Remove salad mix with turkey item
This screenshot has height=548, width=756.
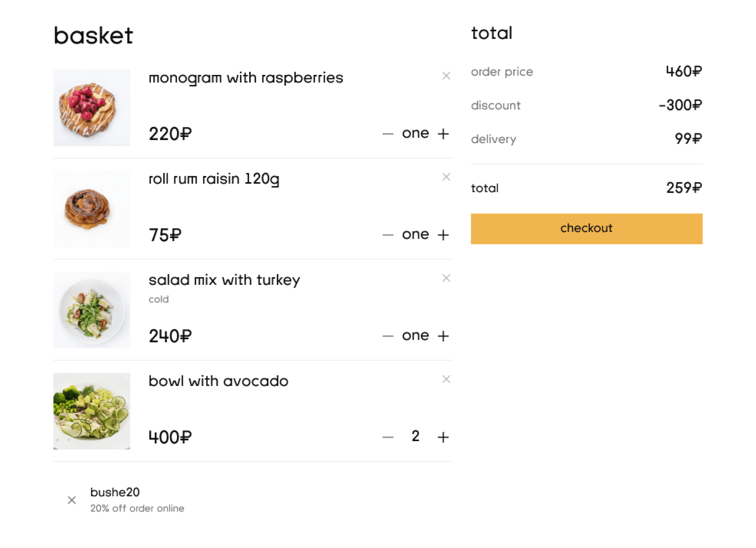point(446,278)
